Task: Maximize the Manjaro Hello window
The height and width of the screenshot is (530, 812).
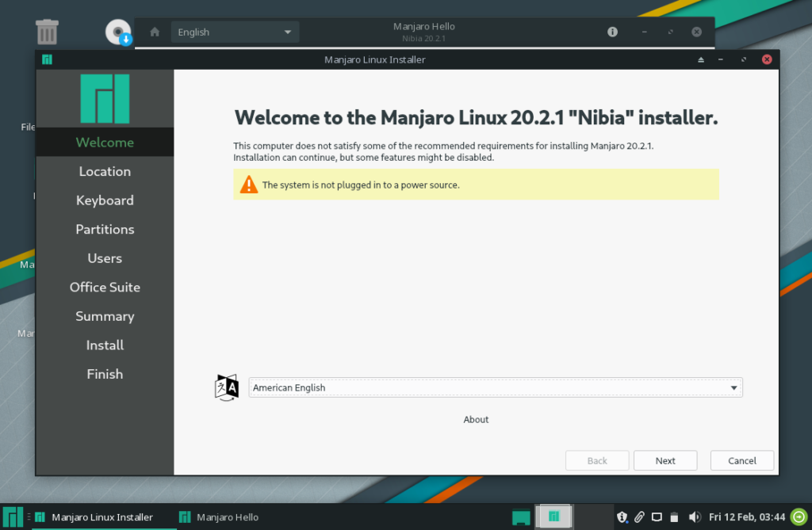Action: coord(671,32)
